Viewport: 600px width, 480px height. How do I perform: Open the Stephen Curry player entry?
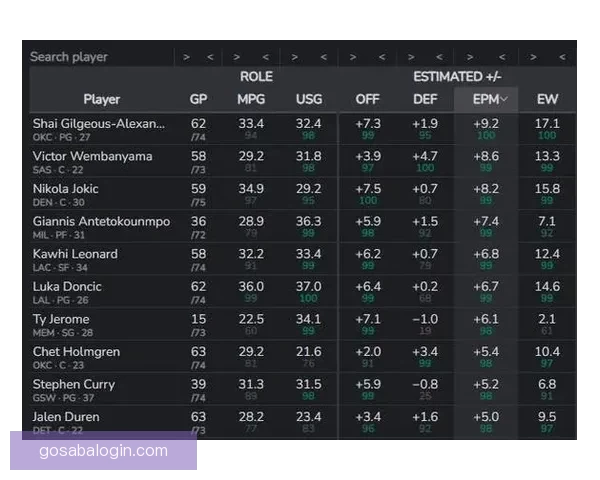[73, 384]
